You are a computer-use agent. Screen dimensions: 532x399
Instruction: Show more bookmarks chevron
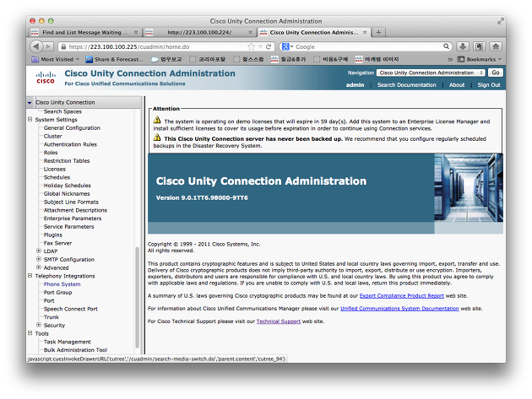coord(450,59)
